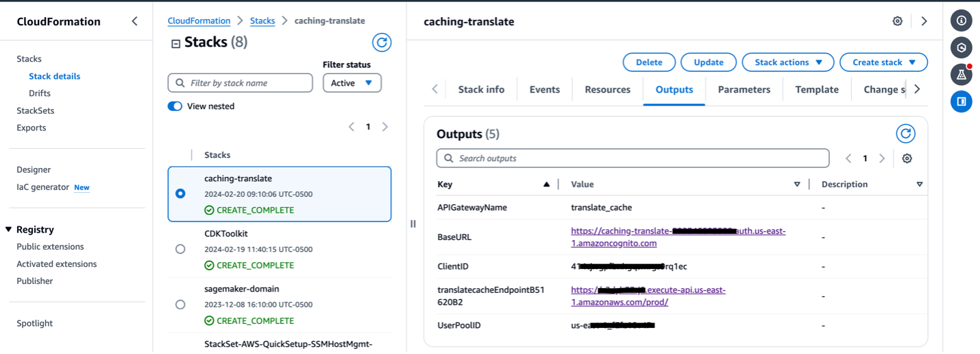This screenshot has height=354, width=980.
Task: Open Exports in the sidebar
Action: pos(32,128)
